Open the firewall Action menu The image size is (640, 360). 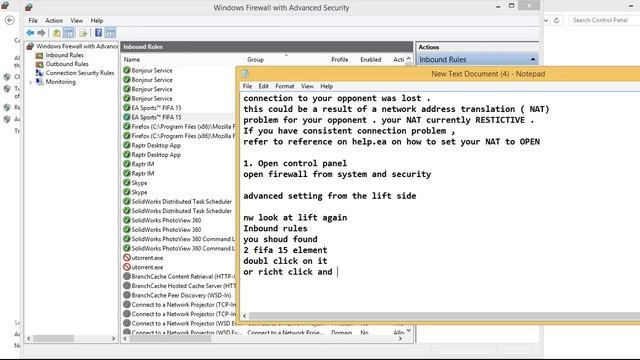(54, 20)
